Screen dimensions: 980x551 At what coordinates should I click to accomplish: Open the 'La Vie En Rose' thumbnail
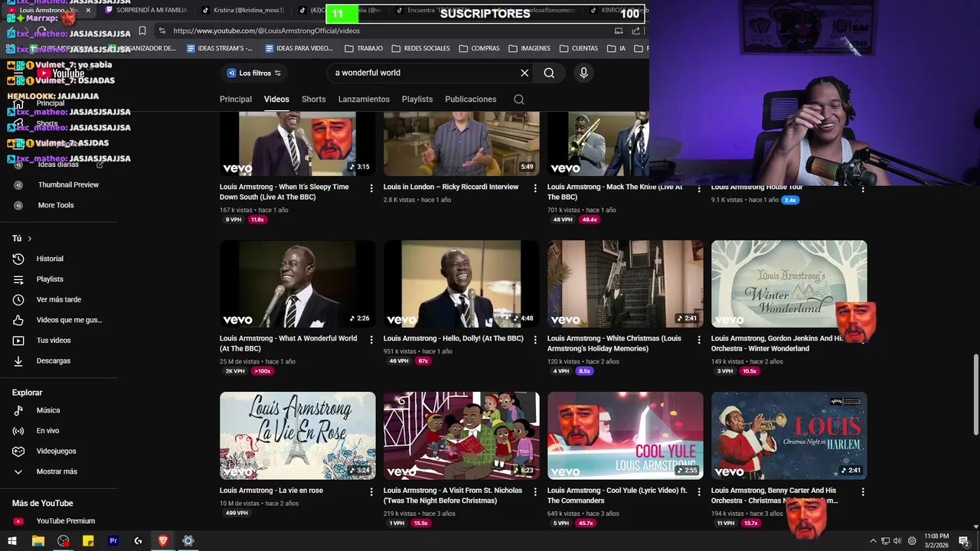298,435
